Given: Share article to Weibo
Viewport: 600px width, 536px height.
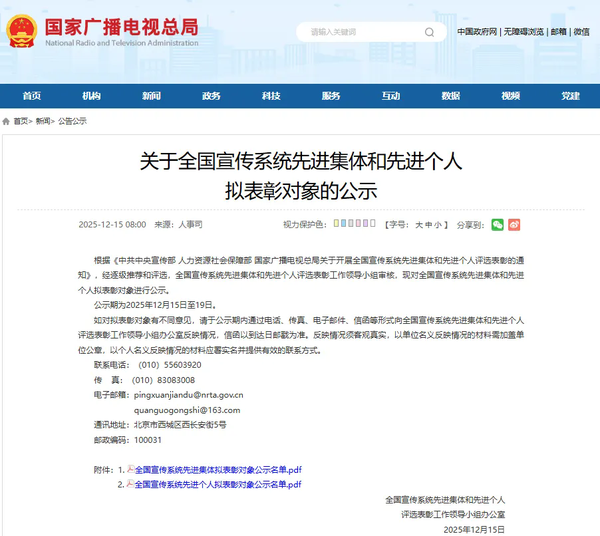Looking at the screenshot, I should point(514,225).
